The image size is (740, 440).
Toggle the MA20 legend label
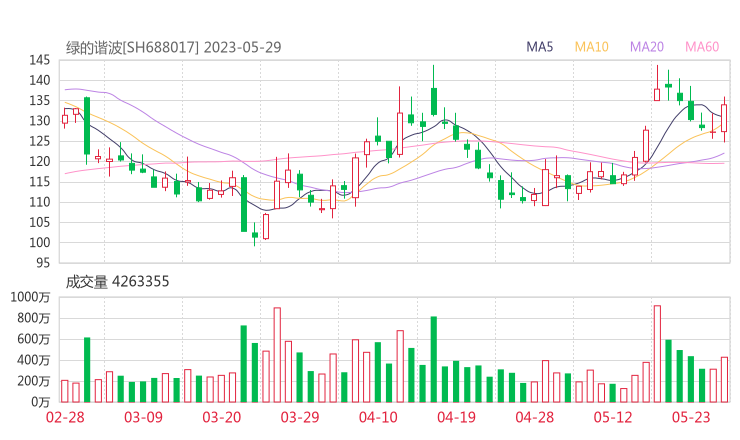647,47
